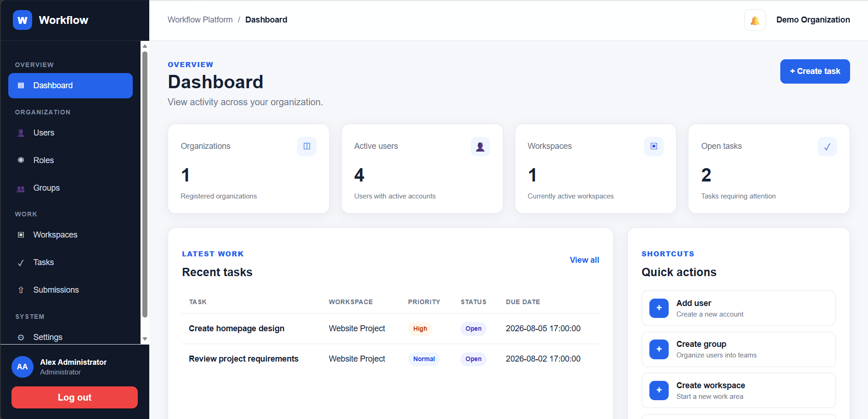The image size is (868, 419).
Task: Click the Active users stat card
Action: [422, 169]
